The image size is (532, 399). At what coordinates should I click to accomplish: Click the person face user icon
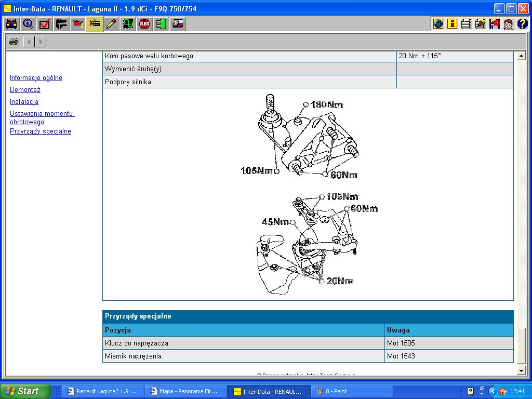[x=509, y=24]
